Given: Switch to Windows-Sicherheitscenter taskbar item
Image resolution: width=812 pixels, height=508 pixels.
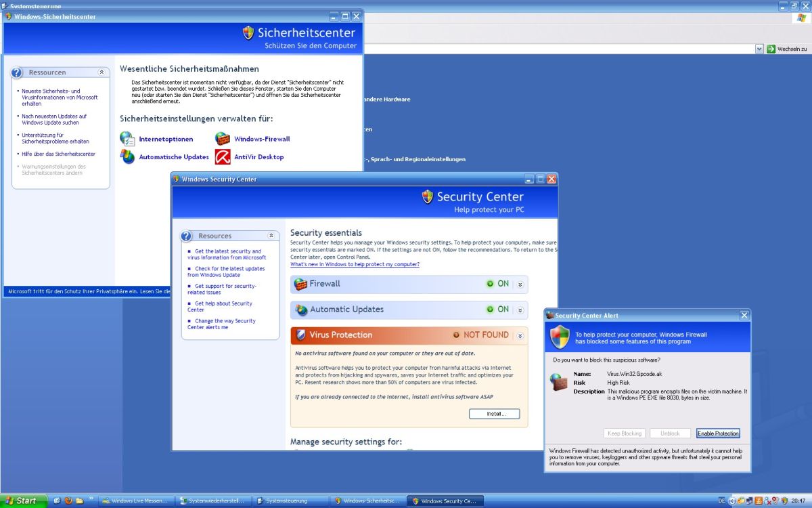Looking at the screenshot, I should (369, 501).
